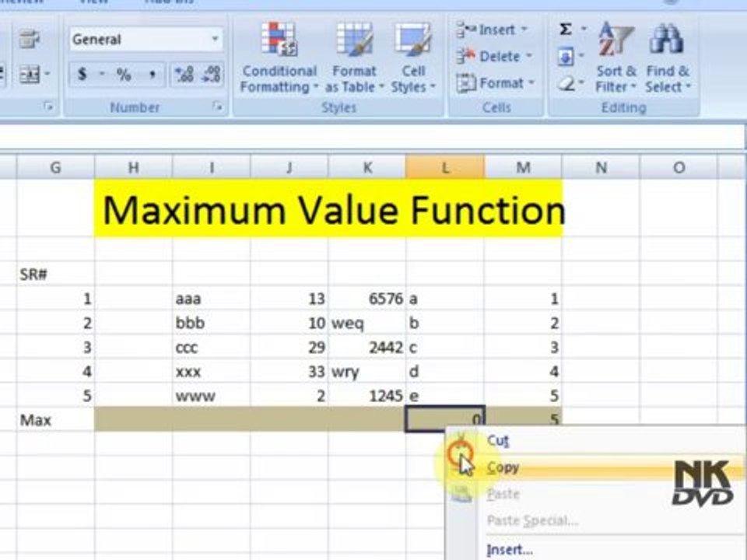Apply Percent Style format
747x560 pixels.
[x=124, y=75]
